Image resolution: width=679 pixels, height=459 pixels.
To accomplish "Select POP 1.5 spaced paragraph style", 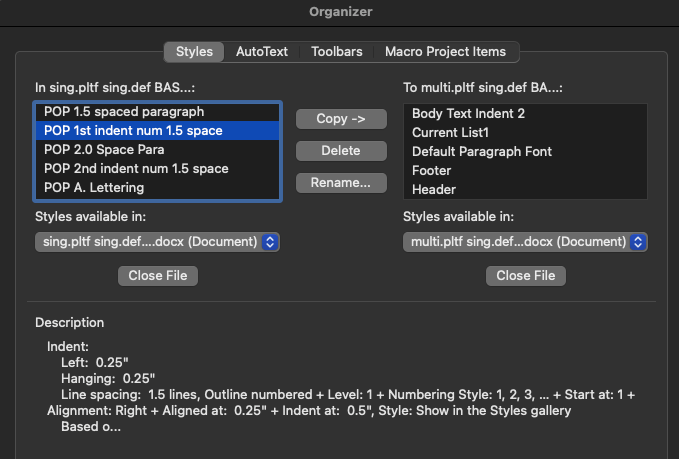I will tap(158, 112).
